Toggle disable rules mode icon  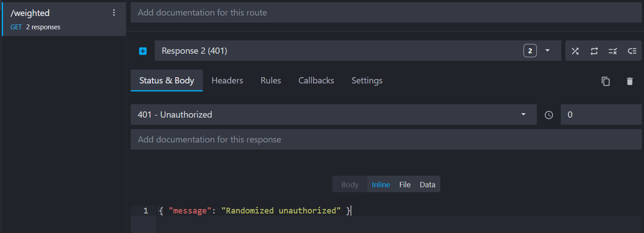(613, 51)
